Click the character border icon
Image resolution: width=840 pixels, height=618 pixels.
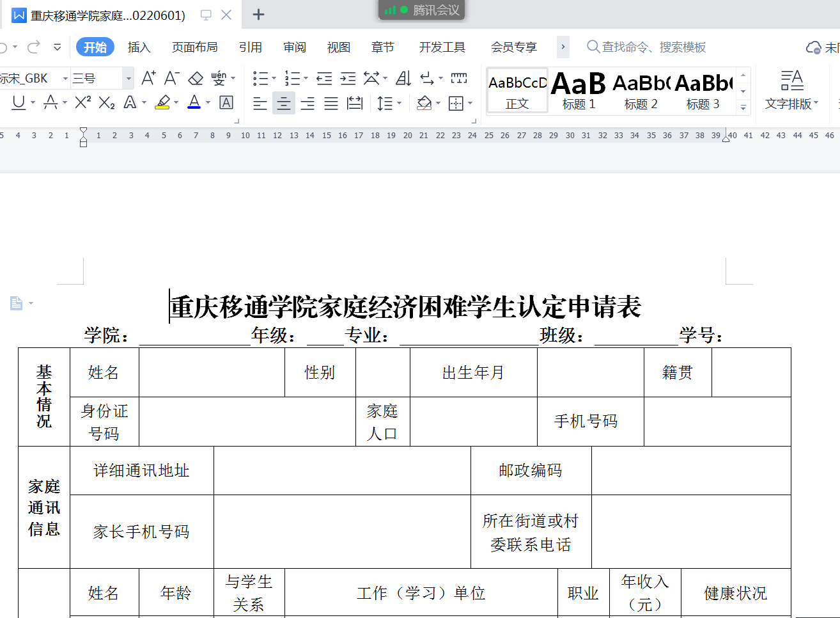[226, 102]
